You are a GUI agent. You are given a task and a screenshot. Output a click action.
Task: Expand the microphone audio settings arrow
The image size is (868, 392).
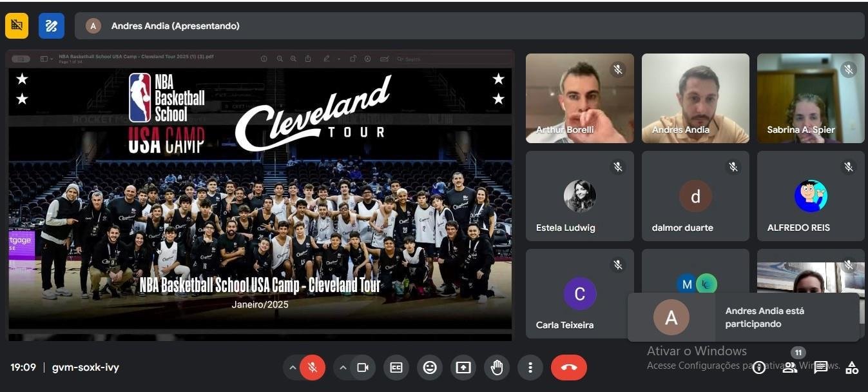coord(292,367)
